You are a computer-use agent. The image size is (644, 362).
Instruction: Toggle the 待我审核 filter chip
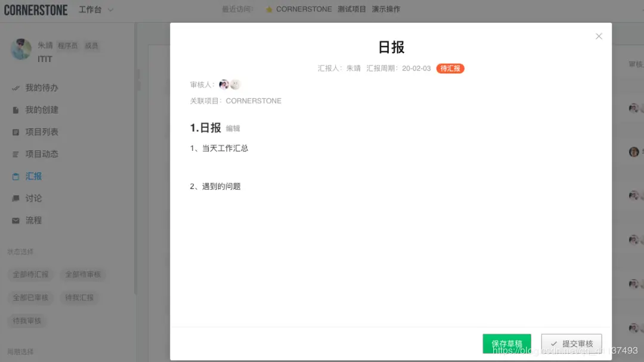pyautogui.click(x=26, y=321)
